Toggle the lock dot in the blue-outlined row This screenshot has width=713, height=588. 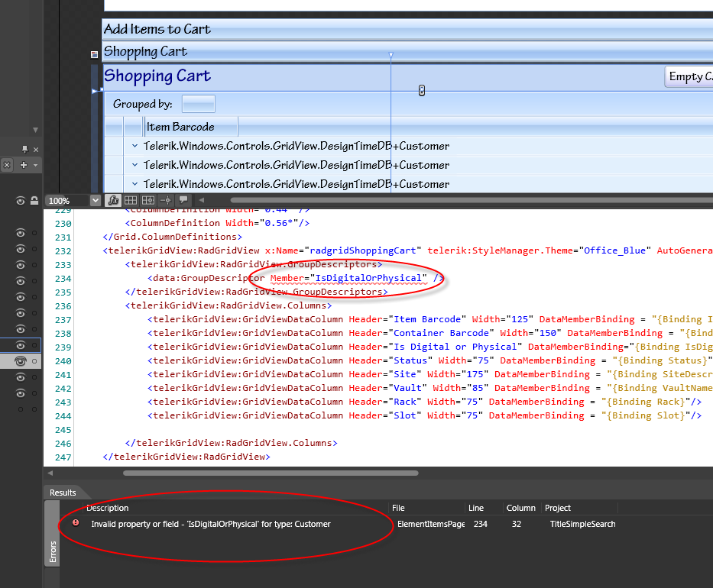pos(34,345)
